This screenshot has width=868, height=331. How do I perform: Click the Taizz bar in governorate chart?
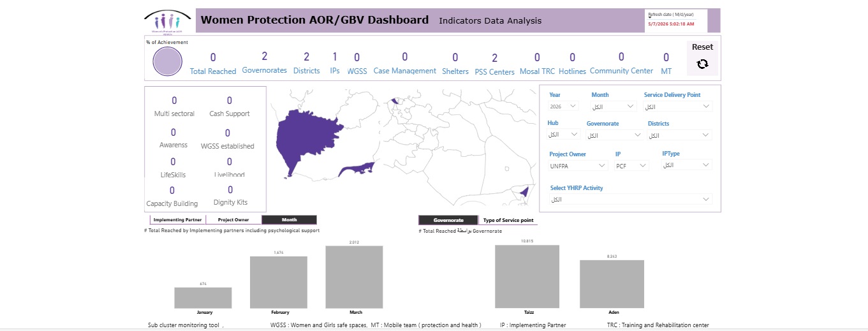(527, 277)
